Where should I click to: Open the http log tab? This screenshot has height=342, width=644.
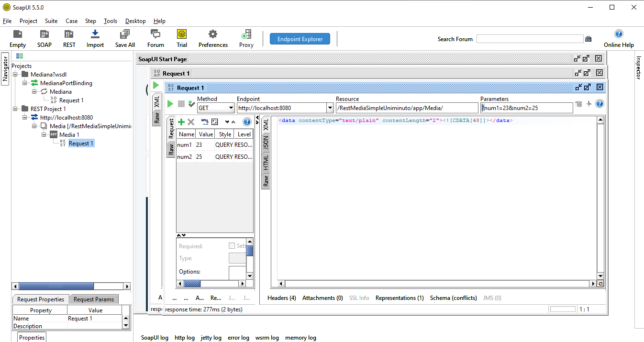coord(185,338)
